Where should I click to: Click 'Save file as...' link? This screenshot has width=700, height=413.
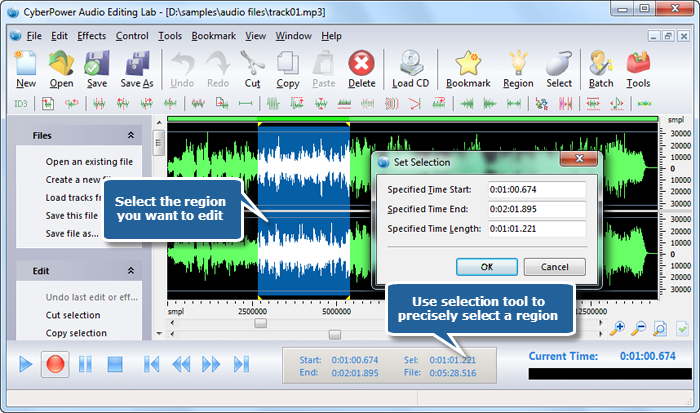[x=72, y=234]
